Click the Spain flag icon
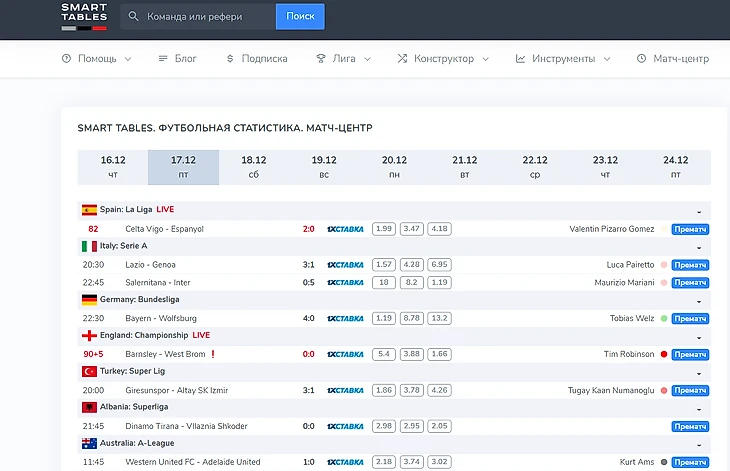 (x=88, y=210)
